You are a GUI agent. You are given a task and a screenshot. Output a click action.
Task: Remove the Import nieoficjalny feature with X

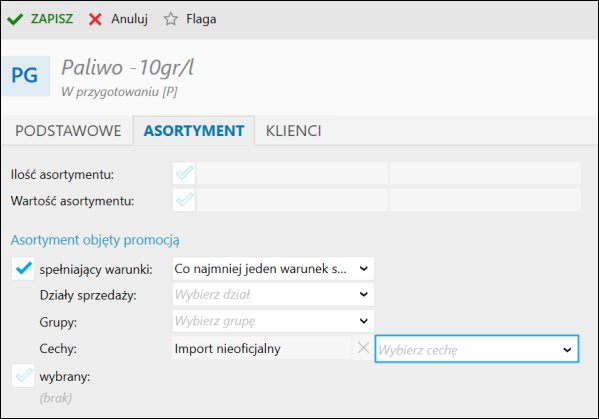(363, 348)
